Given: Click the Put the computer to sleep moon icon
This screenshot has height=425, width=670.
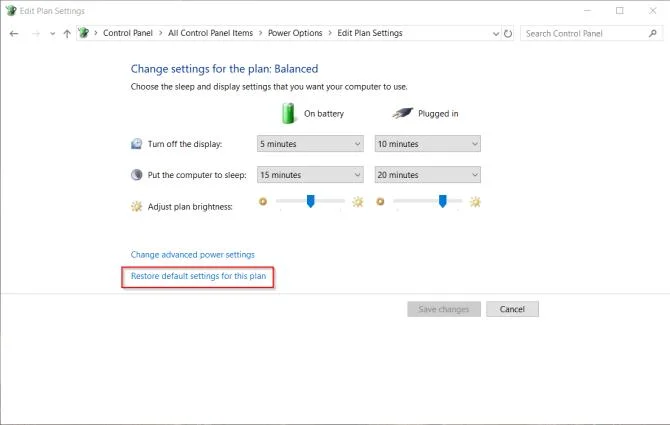Looking at the screenshot, I should (136, 175).
